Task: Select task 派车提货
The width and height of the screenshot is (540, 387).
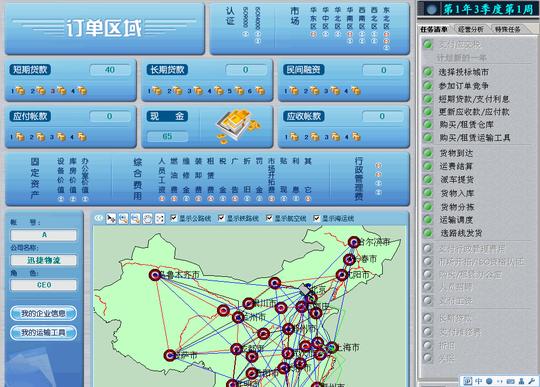Action: click(457, 180)
